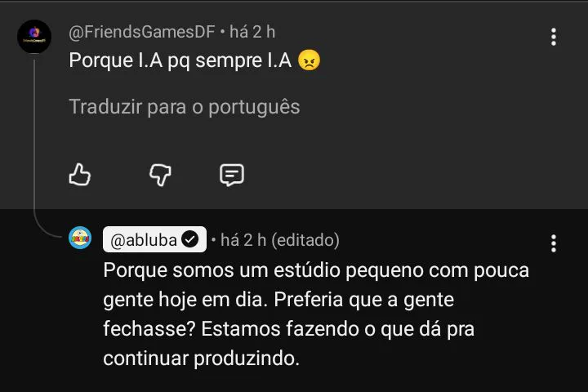Select the comment text "Porque I.A pq sempre I.A"
Screen dimensions: 588x392
[180, 61]
